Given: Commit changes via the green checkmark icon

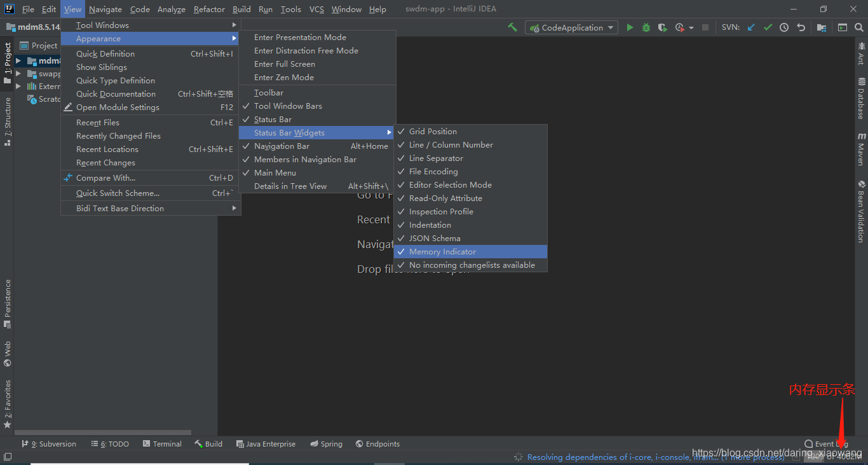Looking at the screenshot, I should point(768,27).
